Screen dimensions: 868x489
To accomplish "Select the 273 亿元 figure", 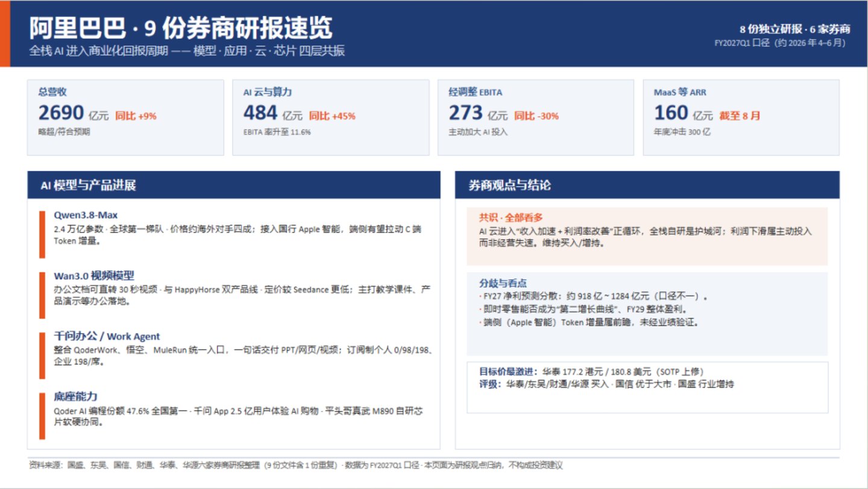I will point(478,113).
